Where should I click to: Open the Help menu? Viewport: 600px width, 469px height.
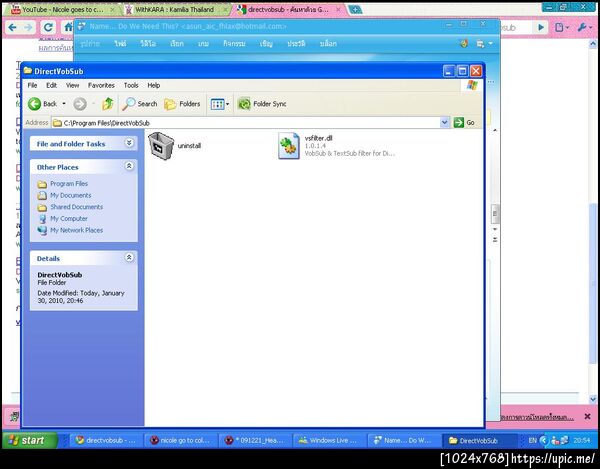coord(153,85)
